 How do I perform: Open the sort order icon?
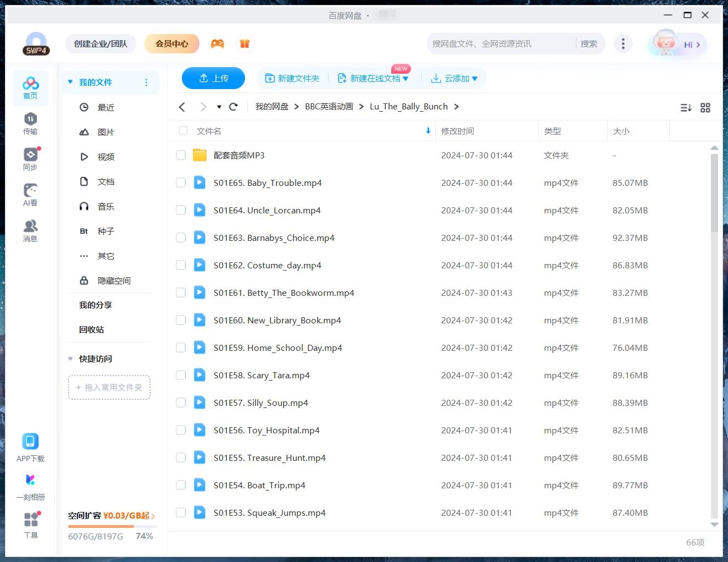686,108
